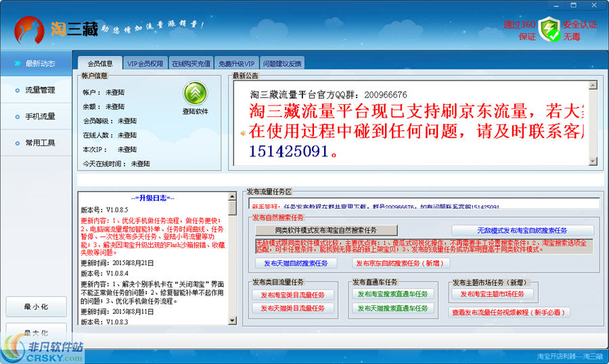Viewport: 609px width, 364px height.
Task: Click 发布京东自然搜索任务（新增） button
Action: (x=401, y=263)
